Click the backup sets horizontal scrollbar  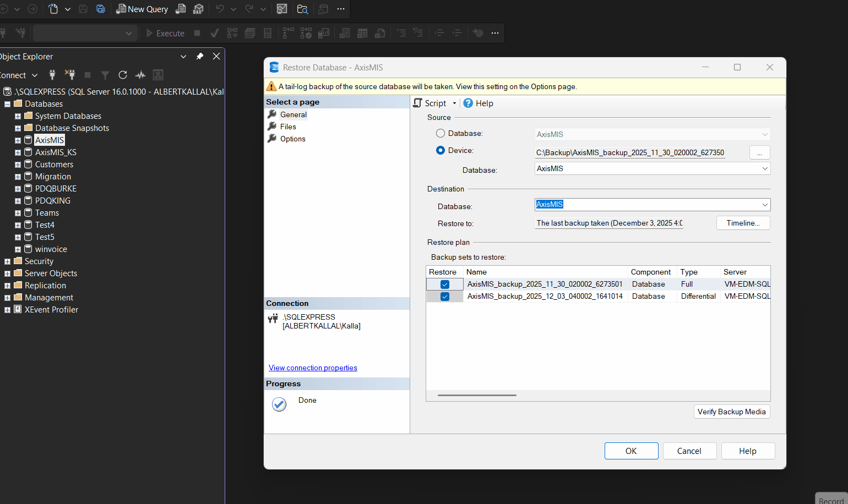(477, 395)
